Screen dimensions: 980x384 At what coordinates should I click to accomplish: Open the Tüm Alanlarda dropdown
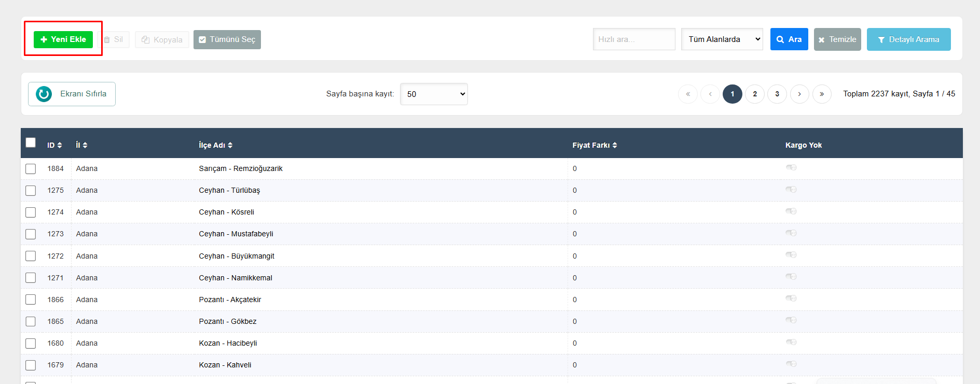pyautogui.click(x=722, y=39)
